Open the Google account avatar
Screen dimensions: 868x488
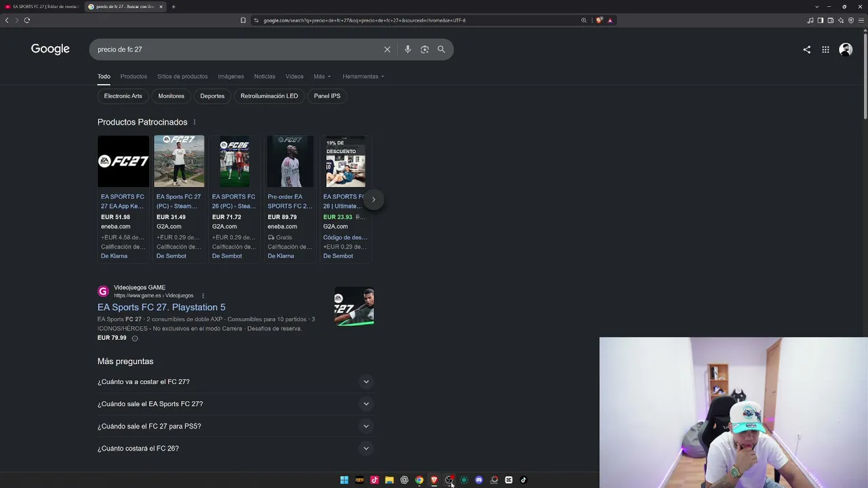tap(846, 49)
